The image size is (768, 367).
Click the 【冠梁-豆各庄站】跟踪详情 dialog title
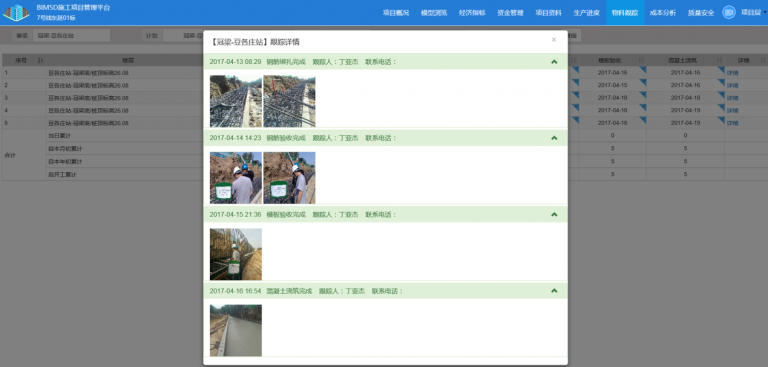tap(254, 42)
